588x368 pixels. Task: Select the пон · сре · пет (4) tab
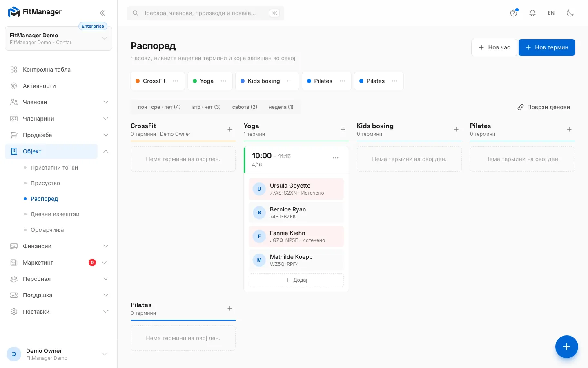159,107
